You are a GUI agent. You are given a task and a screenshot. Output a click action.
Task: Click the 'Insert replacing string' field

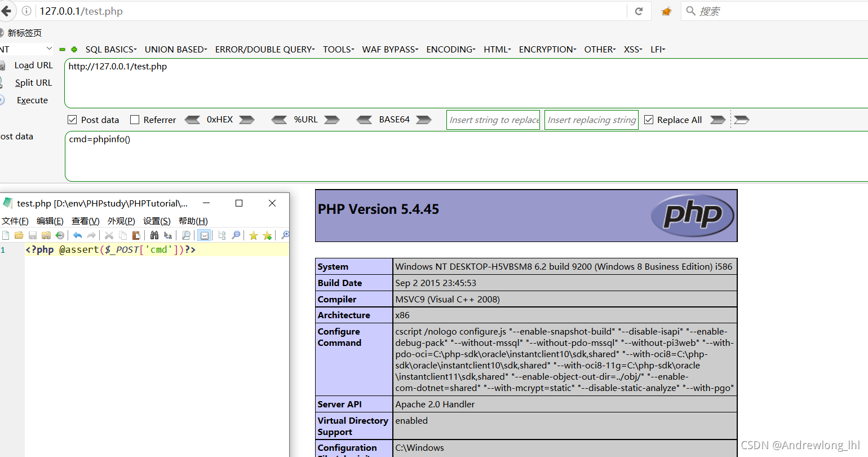(x=591, y=120)
